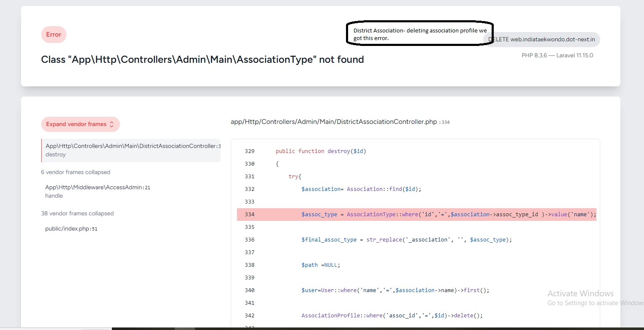Click the str_replace code on line 336
The height and width of the screenshot is (330, 644).
[x=406, y=239]
